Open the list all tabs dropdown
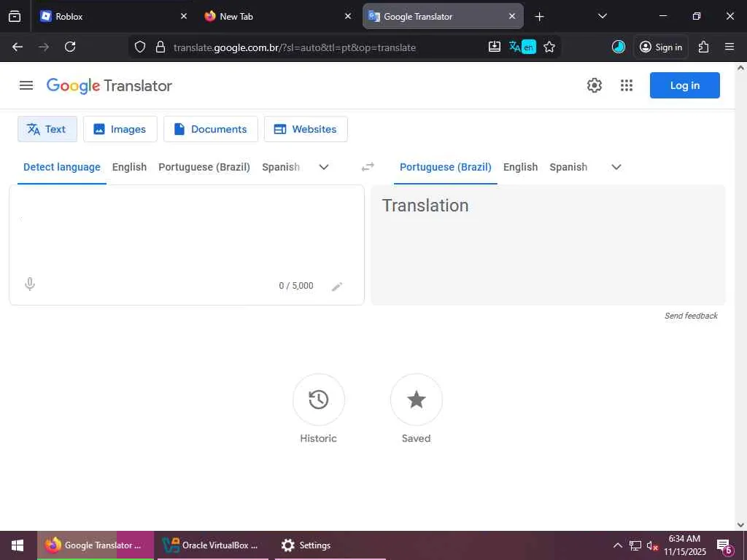Screen dimensions: 747x560 [602, 16]
